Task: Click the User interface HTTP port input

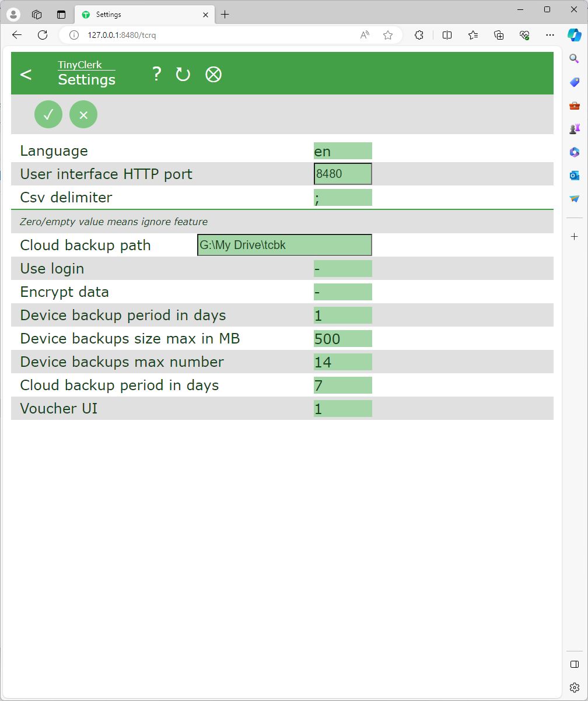Action: pos(342,174)
